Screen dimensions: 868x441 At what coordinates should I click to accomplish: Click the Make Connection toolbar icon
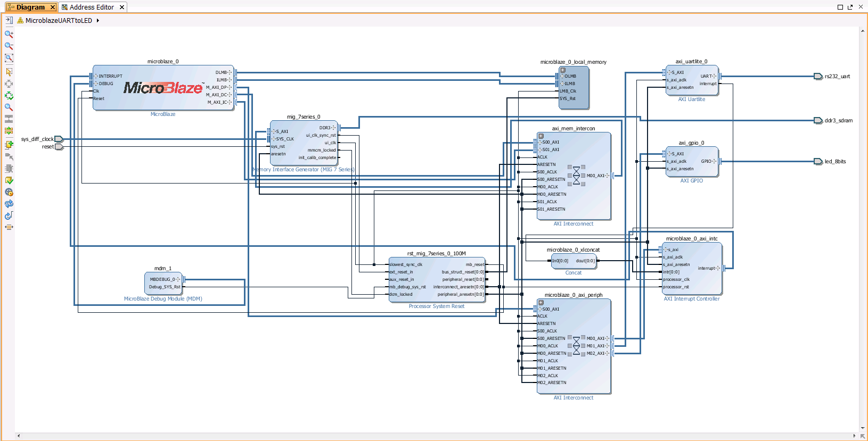click(9, 156)
